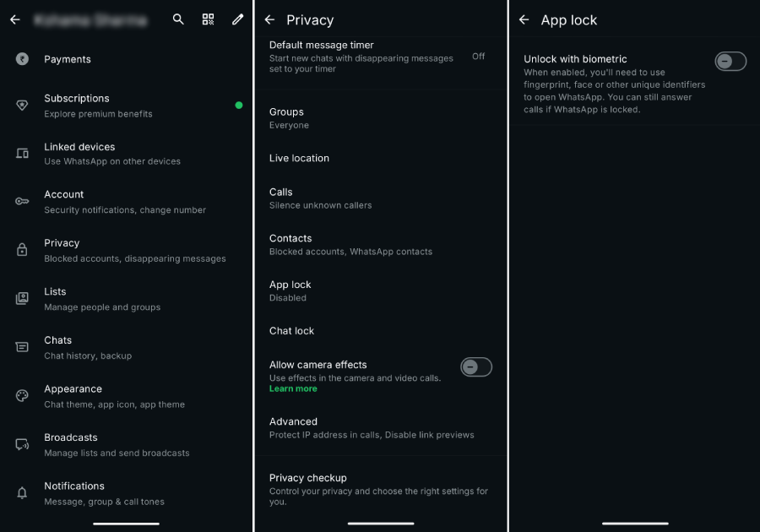Image resolution: width=760 pixels, height=532 pixels.
Task: Open Chat lock option
Action: click(381, 331)
